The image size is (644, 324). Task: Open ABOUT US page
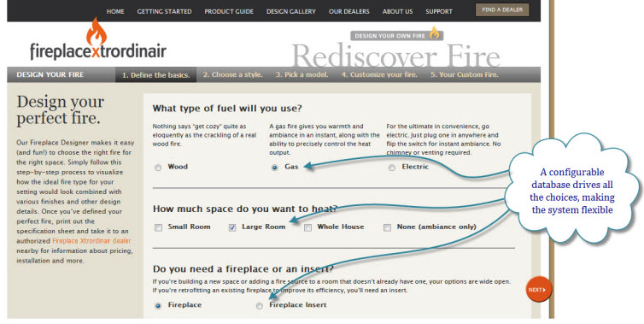[x=397, y=11]
